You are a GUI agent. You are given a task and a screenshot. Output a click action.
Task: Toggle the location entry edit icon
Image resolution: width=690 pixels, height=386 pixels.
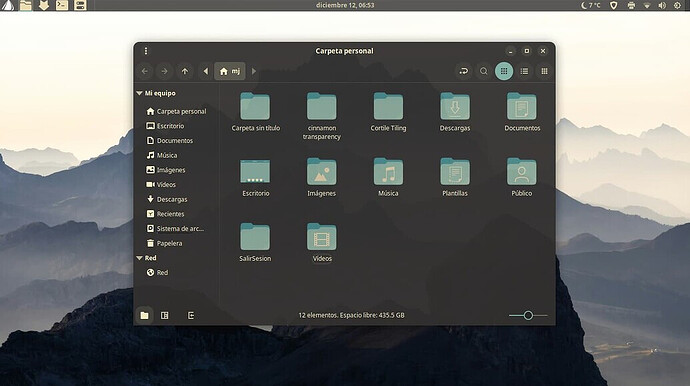(x=463, y=71)
